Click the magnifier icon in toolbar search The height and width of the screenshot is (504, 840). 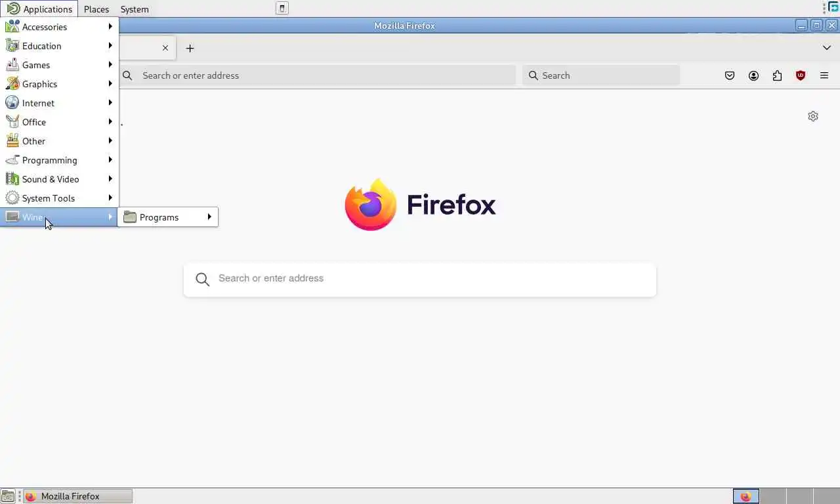[534, 75]
